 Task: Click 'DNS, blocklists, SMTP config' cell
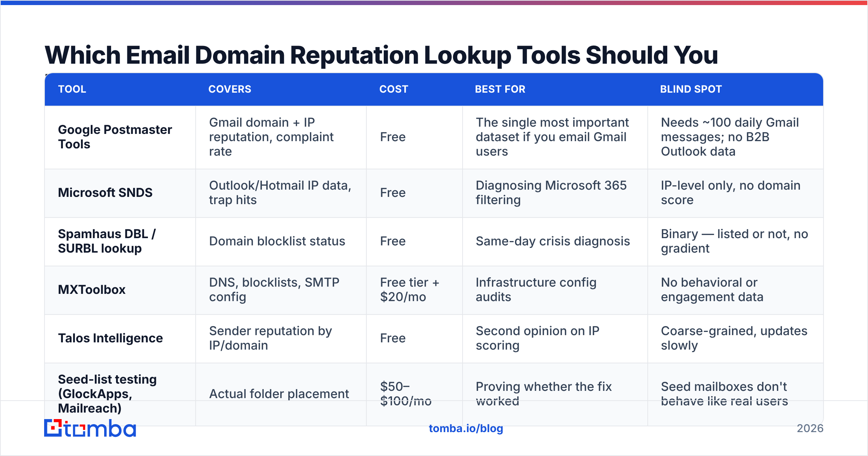point(281,290)
